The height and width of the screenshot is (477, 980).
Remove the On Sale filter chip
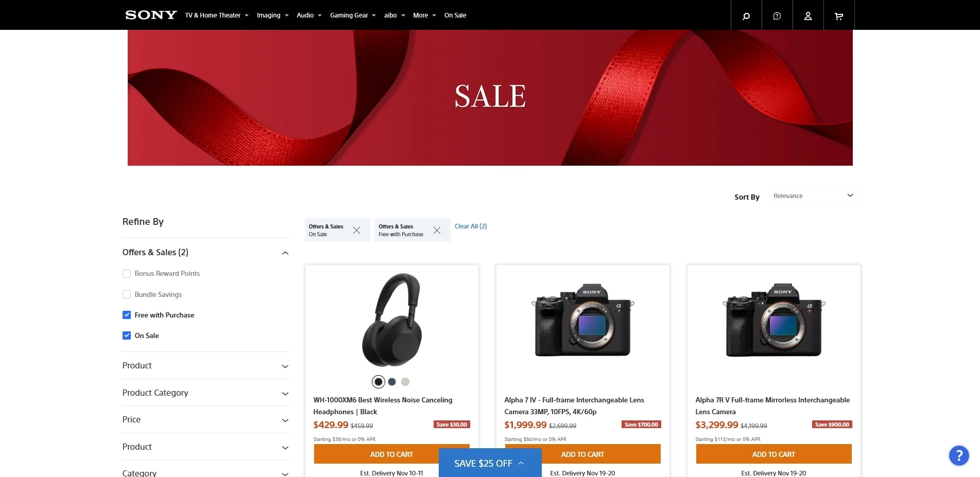point(356,231)
